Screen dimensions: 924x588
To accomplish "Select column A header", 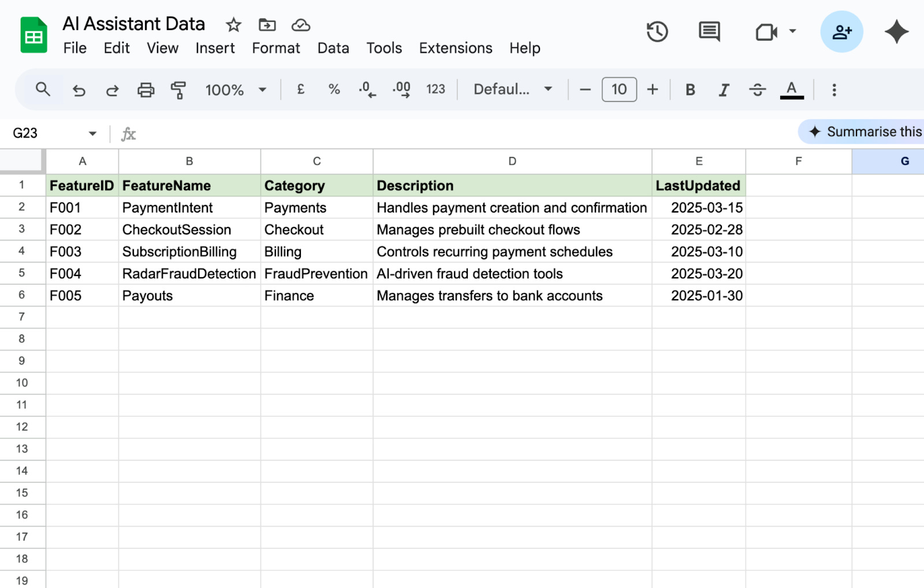I will point(83,161).
